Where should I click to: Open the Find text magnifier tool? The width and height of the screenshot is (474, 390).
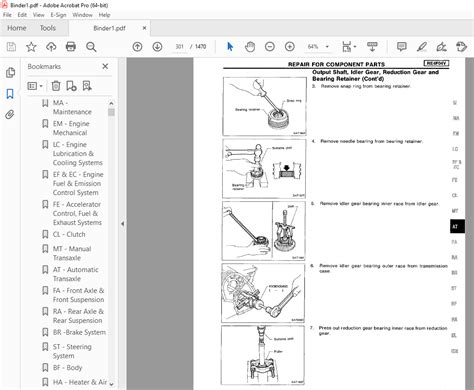[91, 47]
